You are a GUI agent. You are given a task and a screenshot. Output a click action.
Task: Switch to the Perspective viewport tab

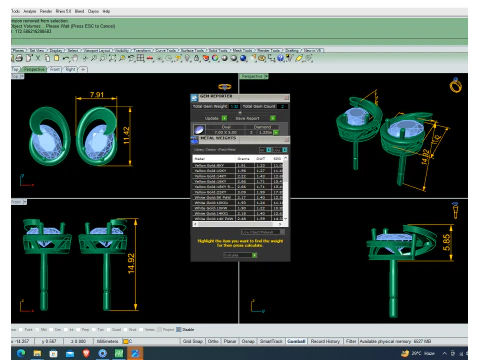point(34,69)
